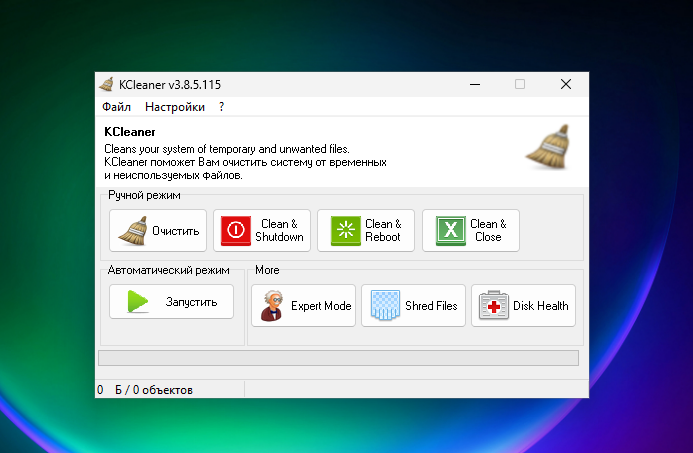
Task: Click the large broom logo in header
Action: (x=548, y=147)
